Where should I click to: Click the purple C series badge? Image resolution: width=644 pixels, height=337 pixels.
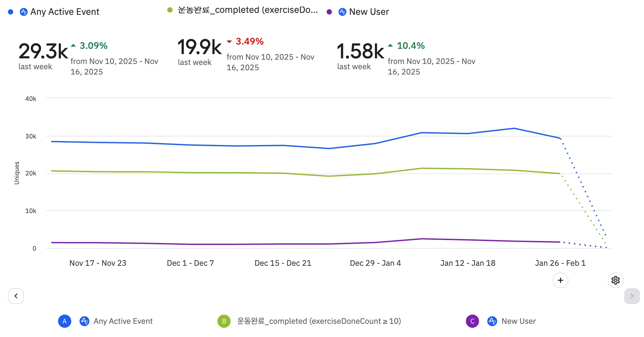(472, 321)
